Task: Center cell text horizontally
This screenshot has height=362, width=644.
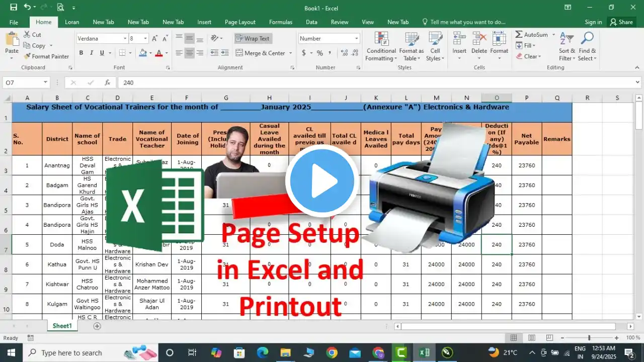Action: (x=189, y=53)
